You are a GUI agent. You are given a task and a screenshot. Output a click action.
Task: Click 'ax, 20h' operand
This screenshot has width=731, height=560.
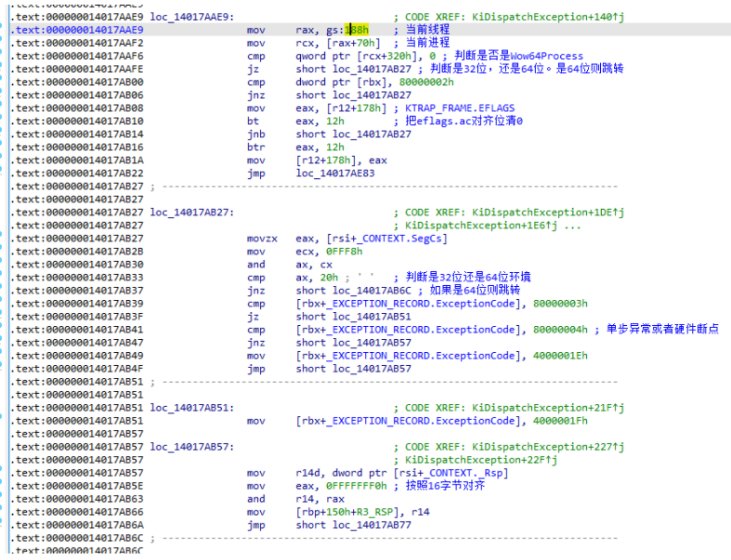click(x=317, y=278)
